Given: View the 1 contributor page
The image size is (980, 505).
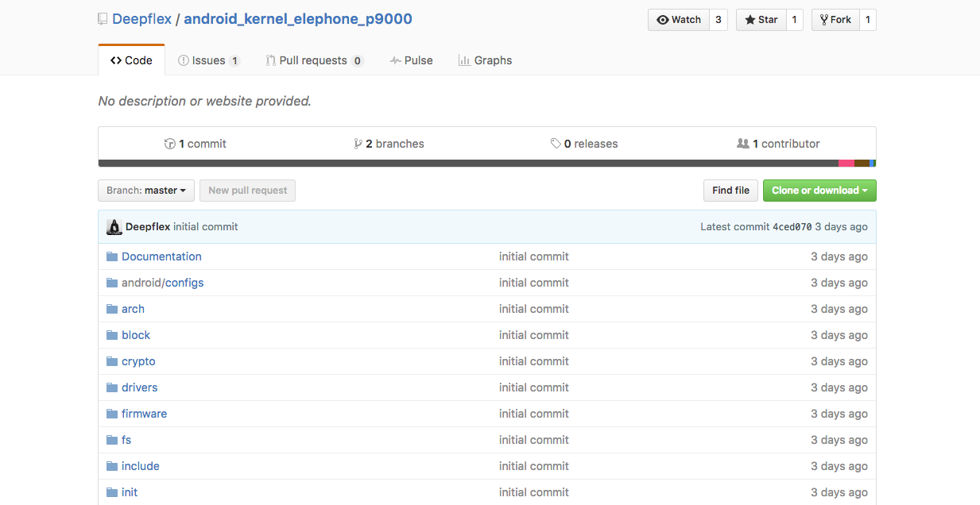Looking at the screenshot, I should [x=778, y=144].
